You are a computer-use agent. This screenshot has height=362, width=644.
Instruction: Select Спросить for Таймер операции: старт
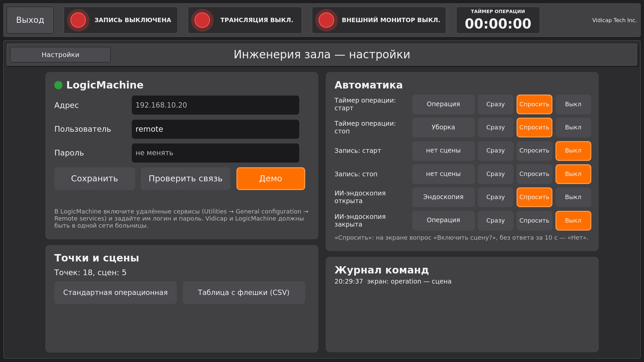coord(534,104)
